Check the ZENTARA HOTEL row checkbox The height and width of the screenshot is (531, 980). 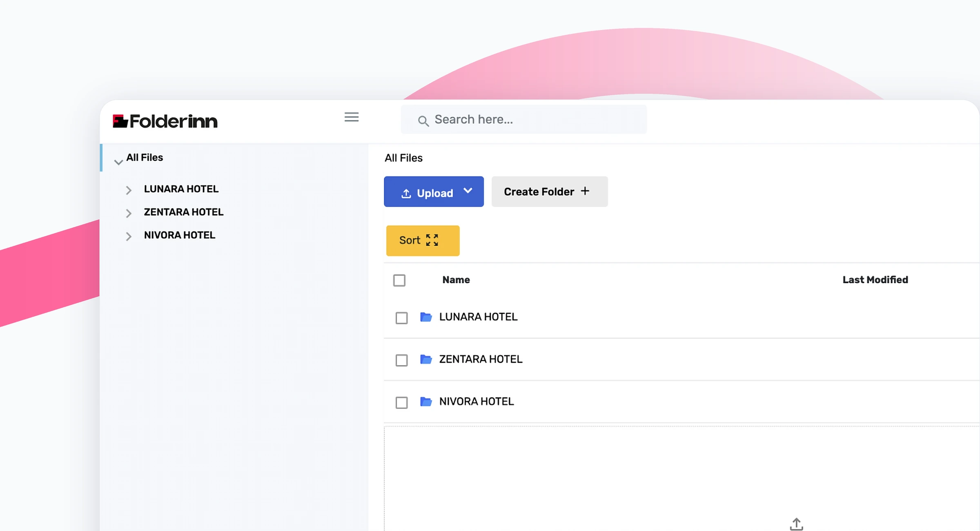pos(402,360)
